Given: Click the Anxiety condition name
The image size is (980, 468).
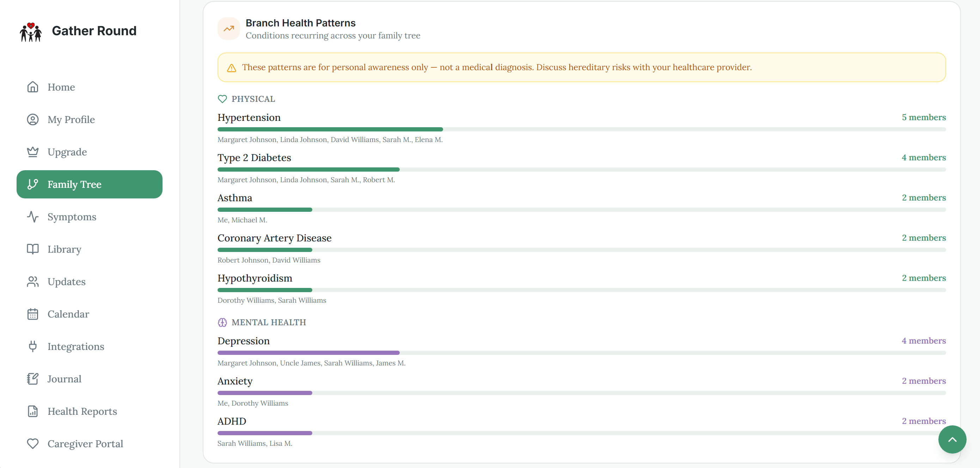Looking at the screenshot, I should pos(235,381).
